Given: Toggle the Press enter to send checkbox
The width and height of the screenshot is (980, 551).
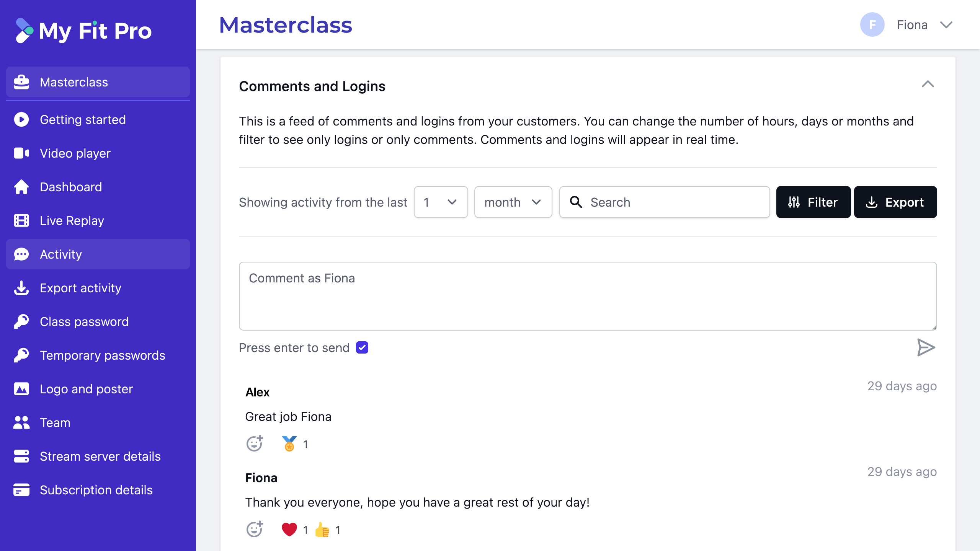Looking at the screenshot, I should (361, 348).
